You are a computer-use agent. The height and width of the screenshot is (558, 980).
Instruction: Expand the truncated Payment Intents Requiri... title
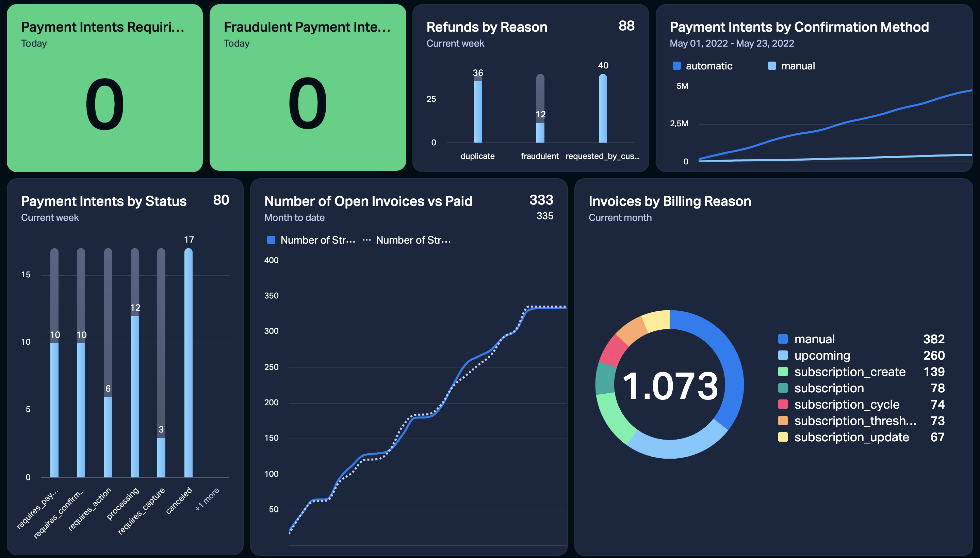tap(103, 27)
